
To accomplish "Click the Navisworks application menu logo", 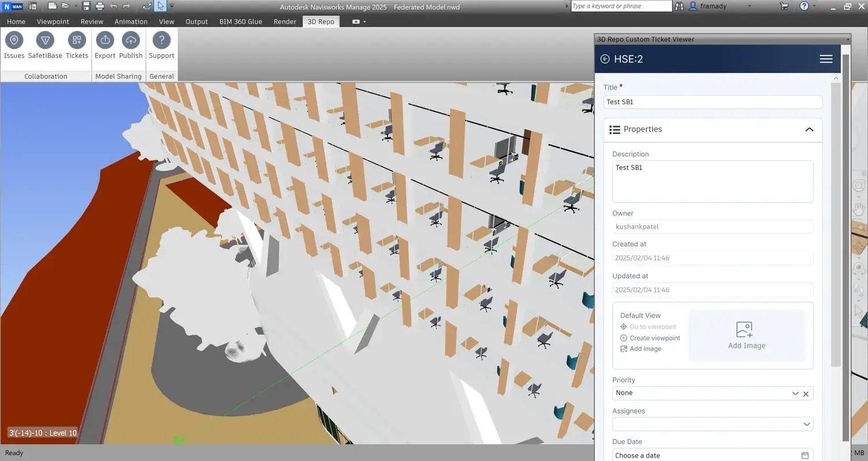I will (13, 6).
